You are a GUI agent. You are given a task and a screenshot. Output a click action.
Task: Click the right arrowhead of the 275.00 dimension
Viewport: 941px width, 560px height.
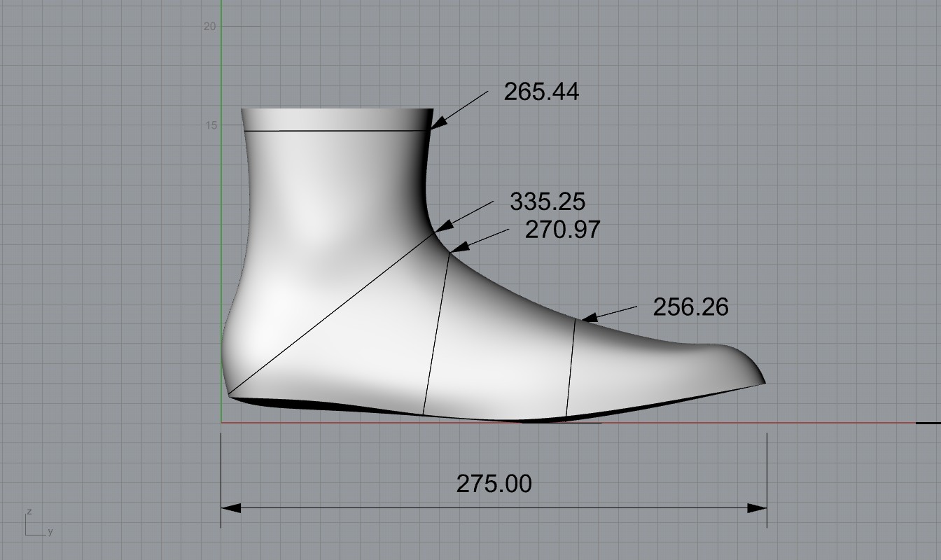[x=757, y=507]
